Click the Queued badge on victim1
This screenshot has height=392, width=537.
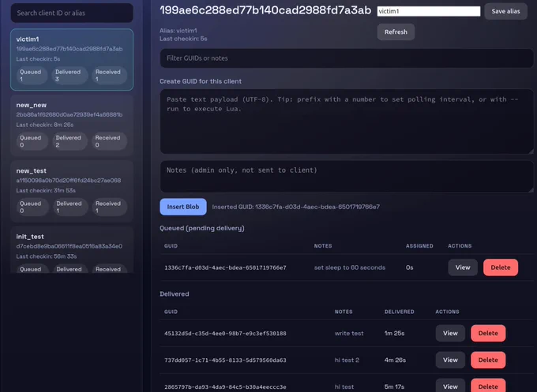pyautogui.click(x=32, y=75)
